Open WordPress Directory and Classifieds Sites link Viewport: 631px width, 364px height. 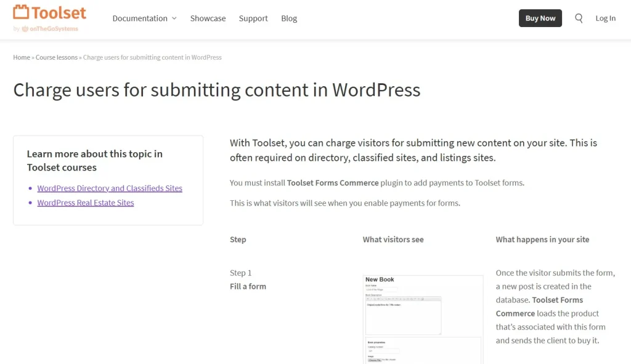[x=110, y=188]
